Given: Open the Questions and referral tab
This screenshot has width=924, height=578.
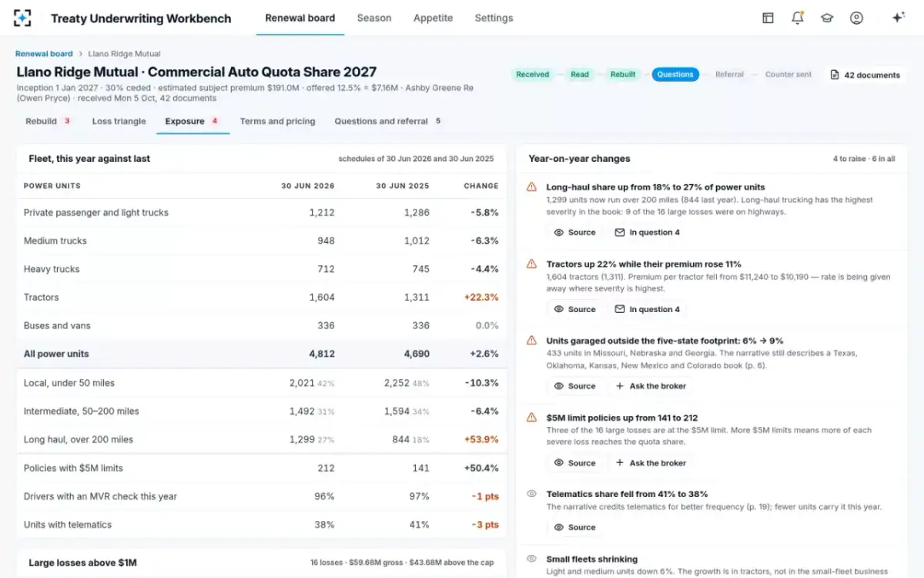Looking at the screenshot, I should pyautogui.click(x=387, y=121).
